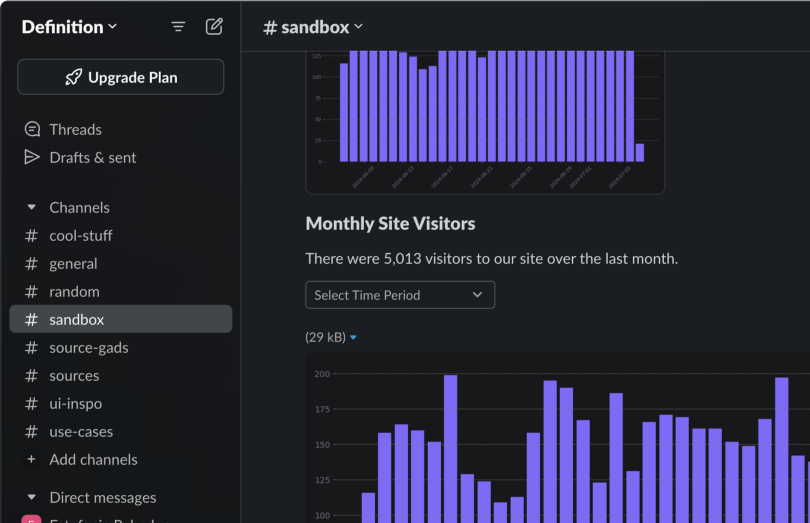Collapse the Direct messages section triangle
The image size is (810, 523).
tap(32, 497)
